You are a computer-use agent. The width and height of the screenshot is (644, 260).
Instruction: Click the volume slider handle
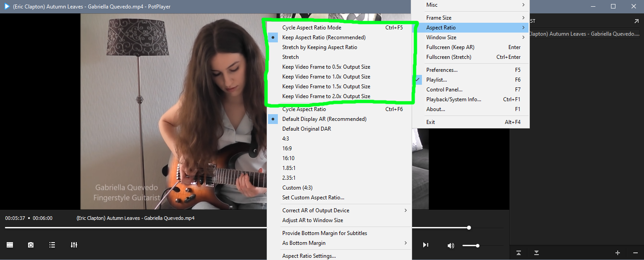tap(478, 246)
